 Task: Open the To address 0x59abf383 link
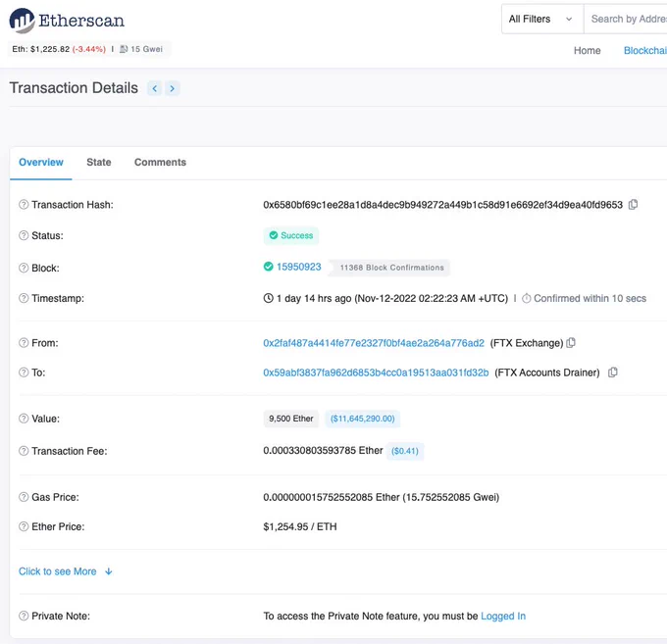click(x=376, y=372)
